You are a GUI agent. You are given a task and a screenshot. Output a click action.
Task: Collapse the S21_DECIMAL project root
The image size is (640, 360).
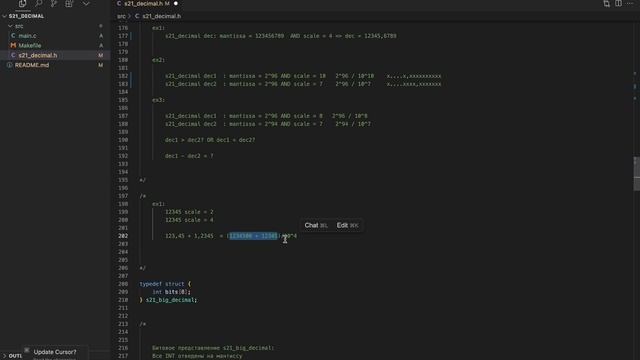[x=4, y=16]
